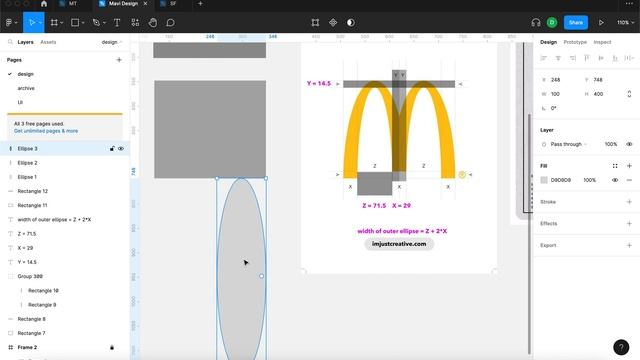This screenshot has width=640, height=360.
Task: Align right in Design panel
Action: [x=573, y=58]
